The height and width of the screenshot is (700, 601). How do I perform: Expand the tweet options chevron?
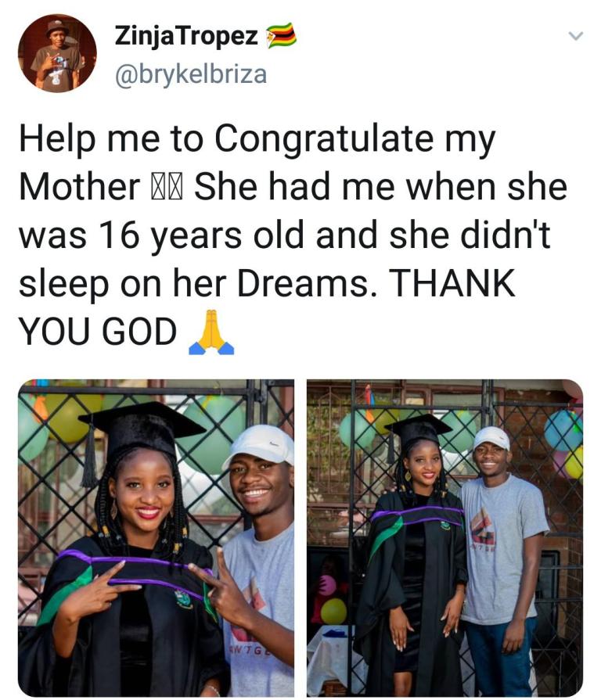tap(575, 36)
